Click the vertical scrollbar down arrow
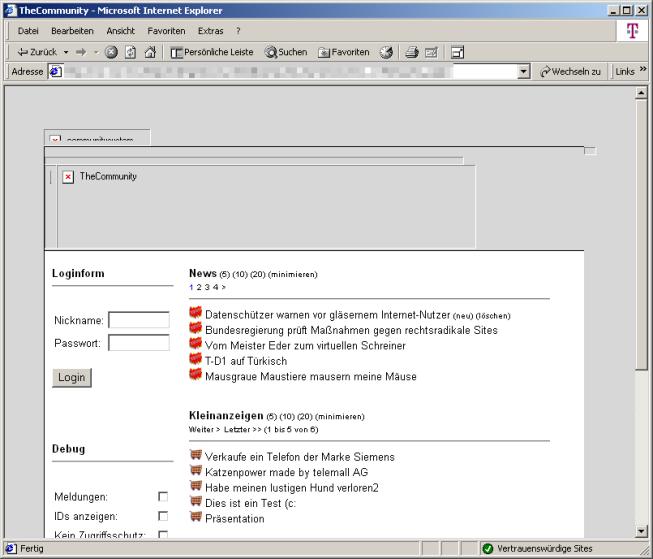Screen dimensions: 653x559 tap(642, 531)
